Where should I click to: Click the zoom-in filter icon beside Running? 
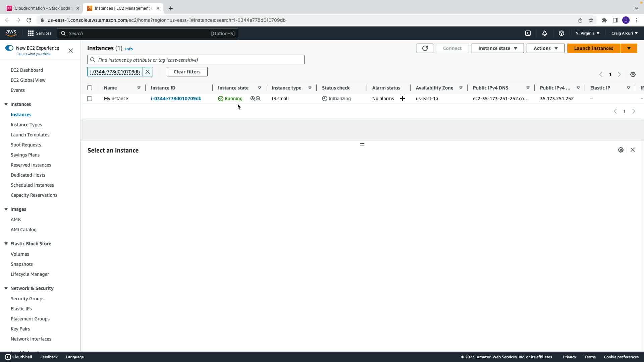253,99
